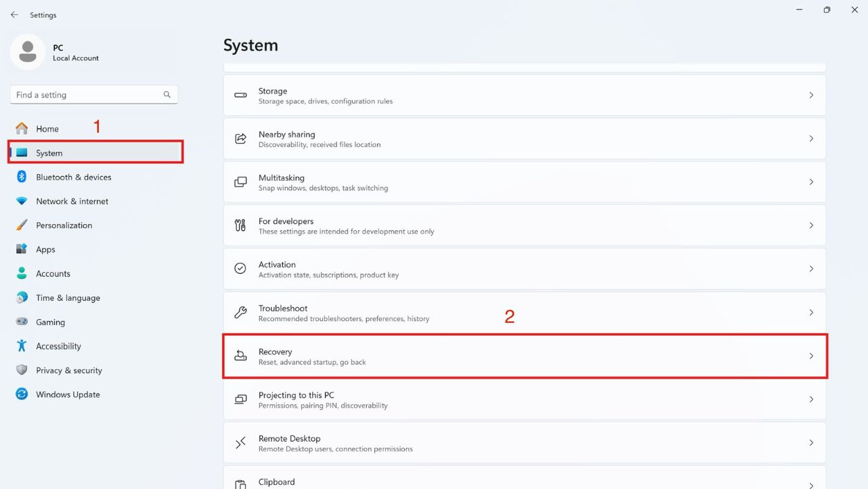Restore down the Settings window
868x489 pixels.
[827, 9]
